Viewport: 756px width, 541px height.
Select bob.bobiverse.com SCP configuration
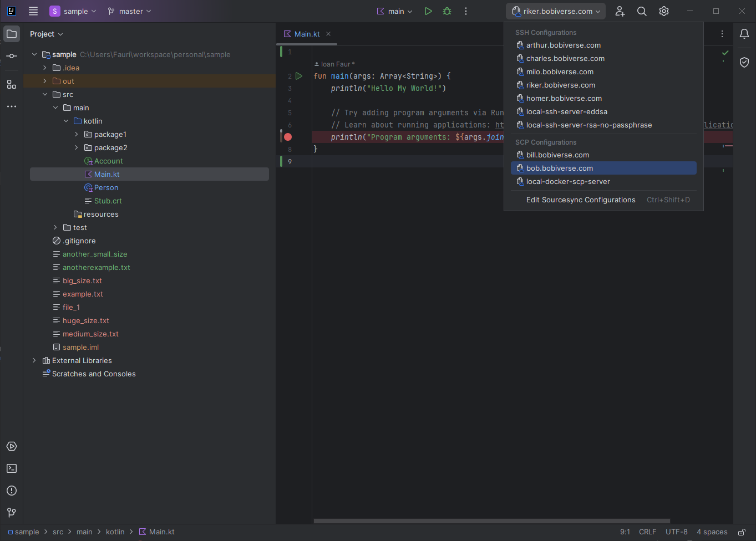[x=603, y=168]
